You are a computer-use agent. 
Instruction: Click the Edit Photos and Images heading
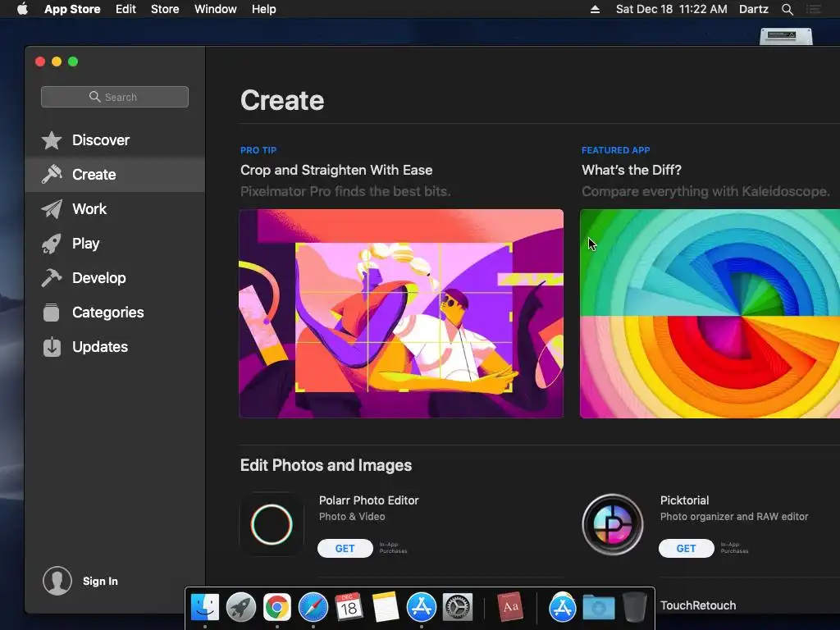tap(326, 465)
